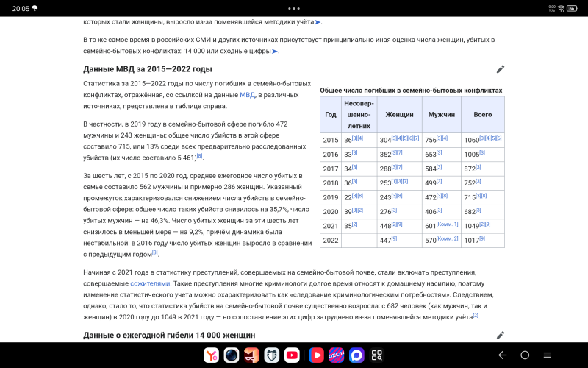Open the wolf shield app in dock
The height and width of the screenshot is (368, 588).
pos(271,355)
